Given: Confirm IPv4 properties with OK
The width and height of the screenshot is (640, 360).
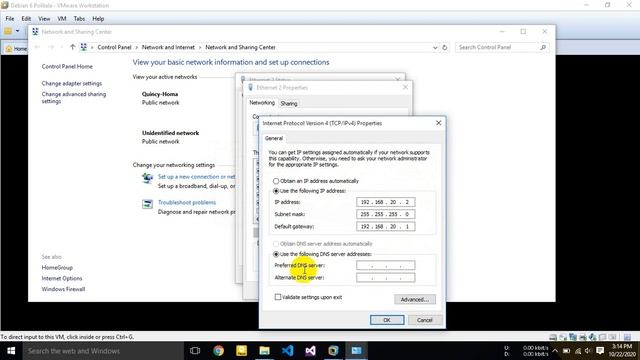Looking at the screenshot, I should click(x=387, y=320).
